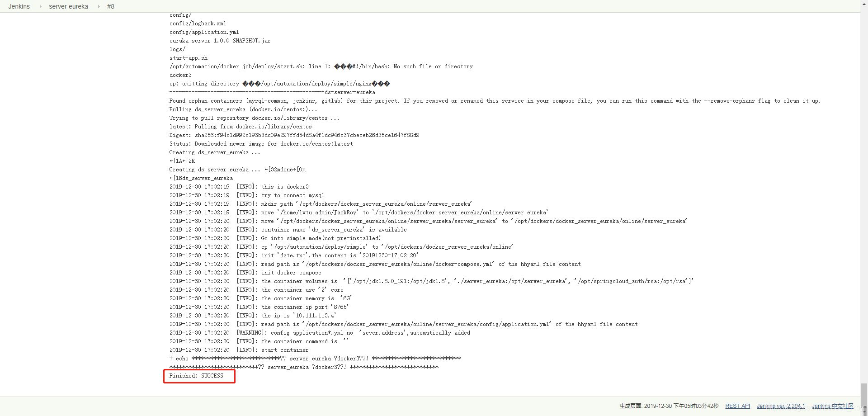Open build #8 breadcrumb link
Screen dimensions: 868x416
[111, 6]
